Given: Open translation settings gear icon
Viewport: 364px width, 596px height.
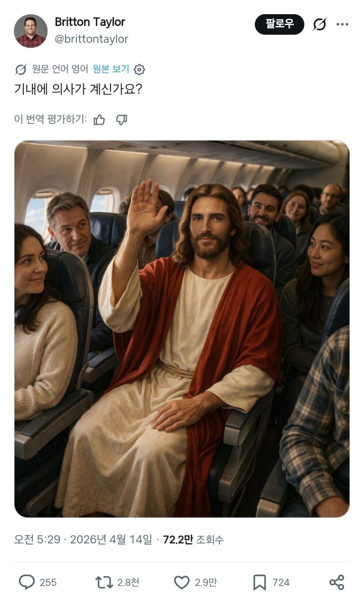Looking at the screenshot, I should pos(139,69).
